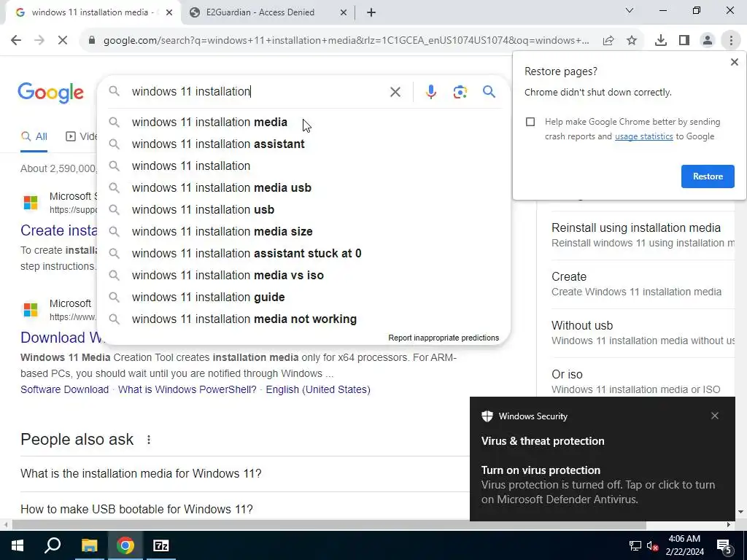Screen dimensions: 747x560
Task: Expand 'What is the installation media for Windows 11?'
Action: pos(245,474)
